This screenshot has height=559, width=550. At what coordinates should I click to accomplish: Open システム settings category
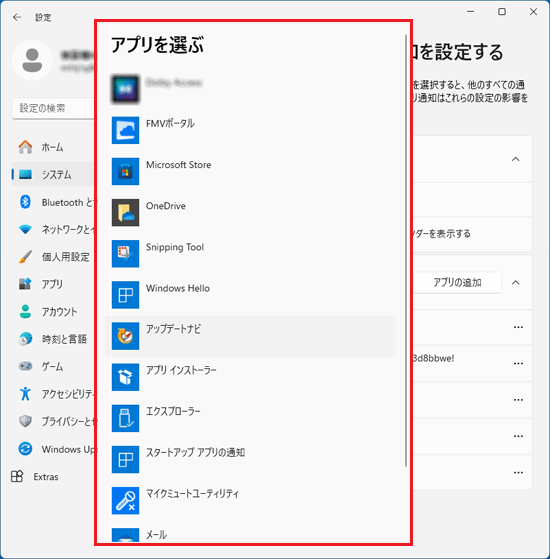(x=53, y=174)
